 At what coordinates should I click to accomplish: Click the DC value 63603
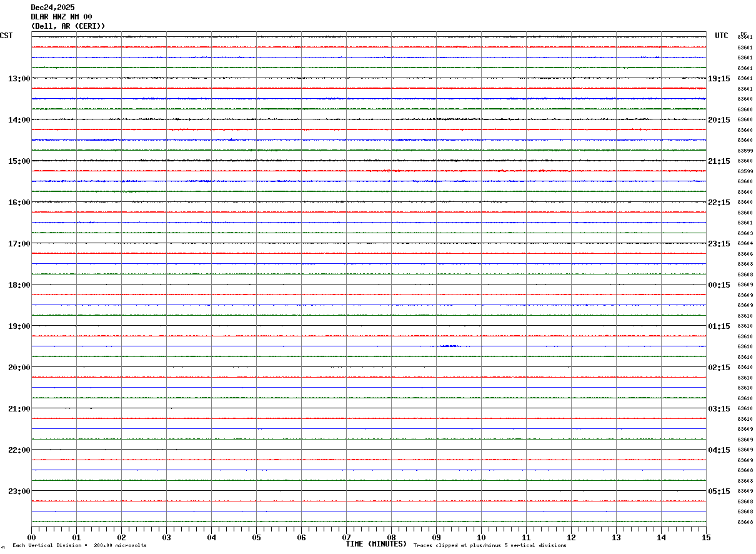pos(745,233)
